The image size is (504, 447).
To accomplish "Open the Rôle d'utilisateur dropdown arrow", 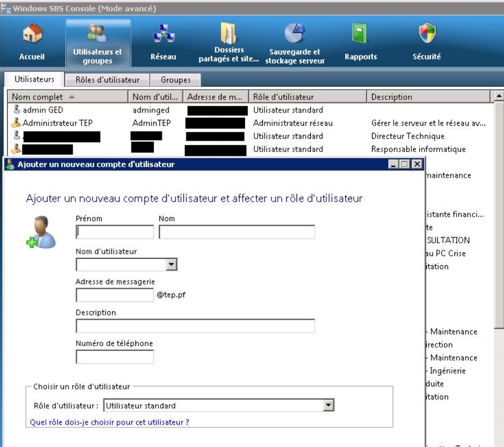I will point(328,405).
